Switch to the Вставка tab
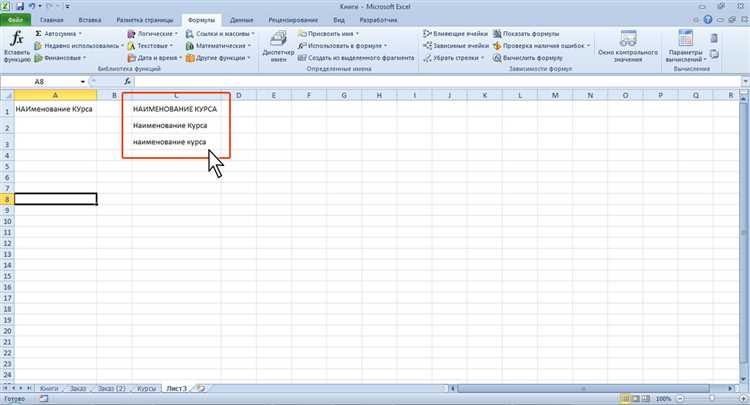Image resolution: width=750 pixels, height=405 pixels. [x=89, y=20]
